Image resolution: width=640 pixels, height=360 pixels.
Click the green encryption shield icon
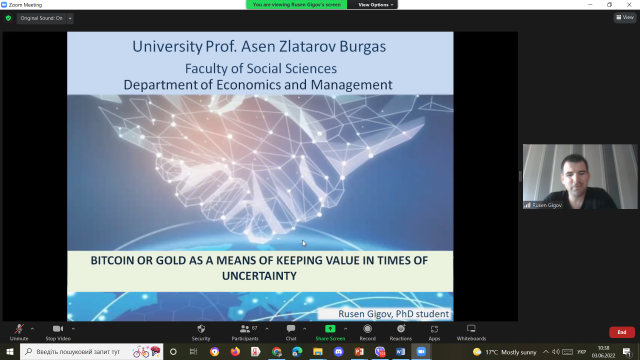(8, 18)
